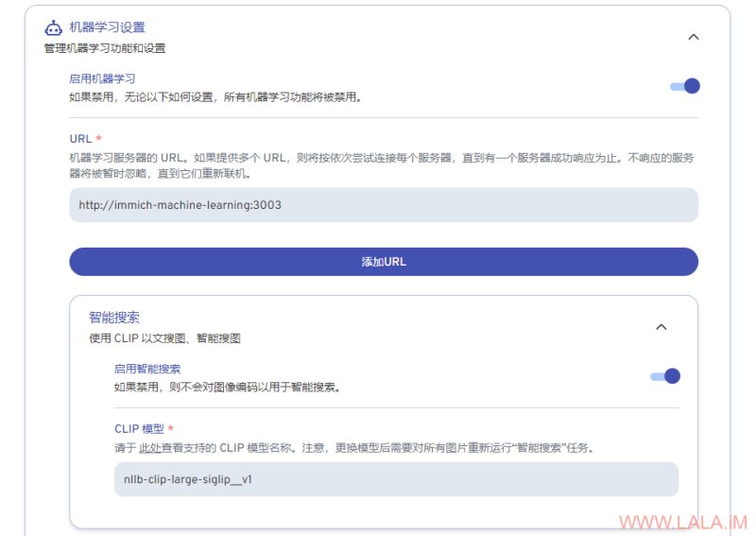
Task: Turn off the 启用智能搜索 toggle
Action: click(x=665, y=376)
